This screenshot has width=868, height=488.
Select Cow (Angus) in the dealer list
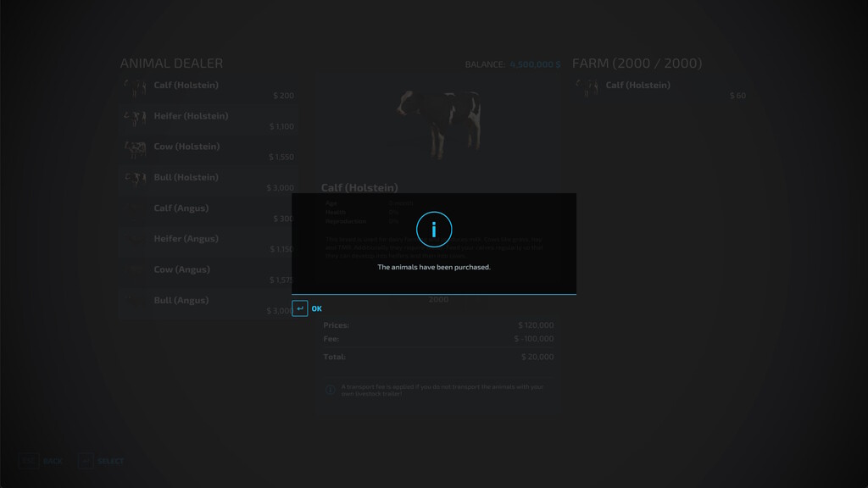pos(209,274)
